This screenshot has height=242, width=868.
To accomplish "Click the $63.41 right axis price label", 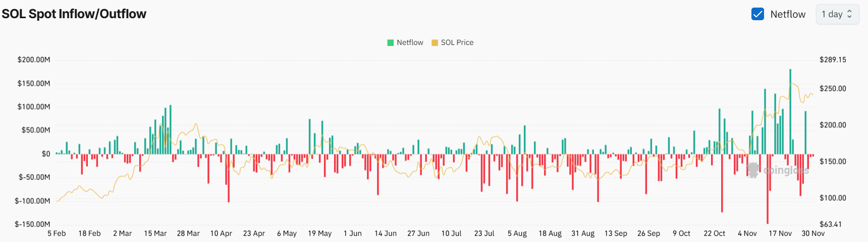I will point(831,224).
